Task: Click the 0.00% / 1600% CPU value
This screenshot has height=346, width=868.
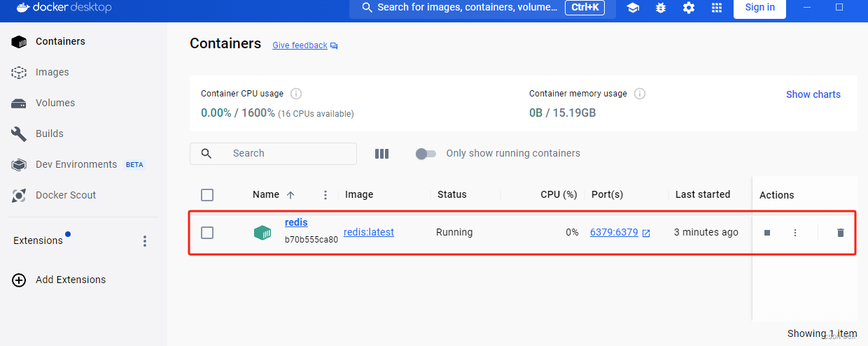Action: [x=238, y=113]
